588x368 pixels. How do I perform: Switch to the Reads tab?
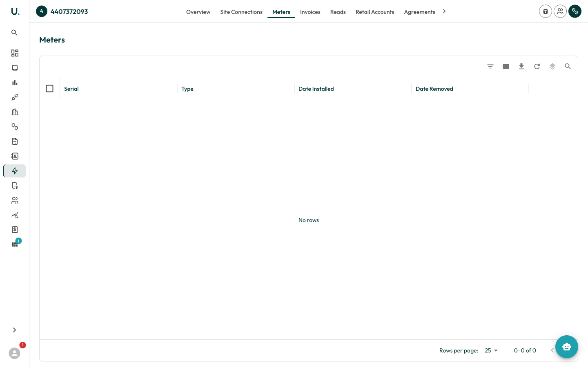(x=338, y=12)
